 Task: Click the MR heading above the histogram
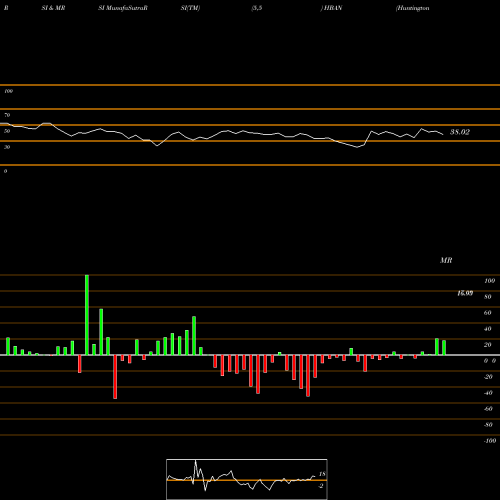click(446, 260)
